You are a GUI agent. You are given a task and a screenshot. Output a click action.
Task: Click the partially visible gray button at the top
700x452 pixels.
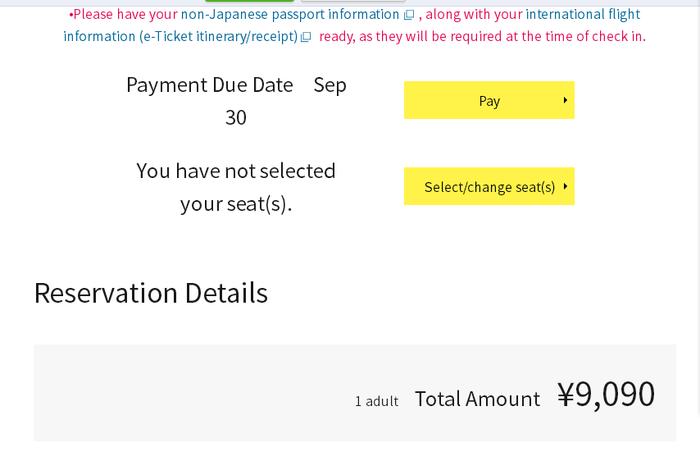tap(352, 1)
